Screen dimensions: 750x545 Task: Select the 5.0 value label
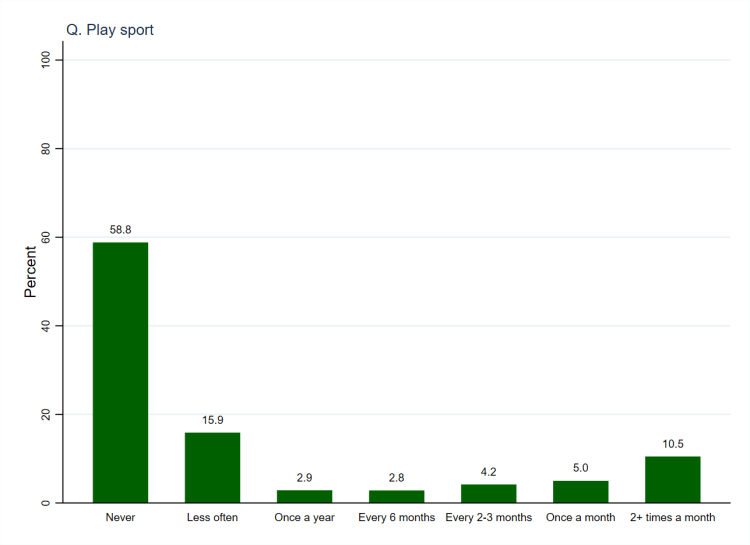pos(581,468)
